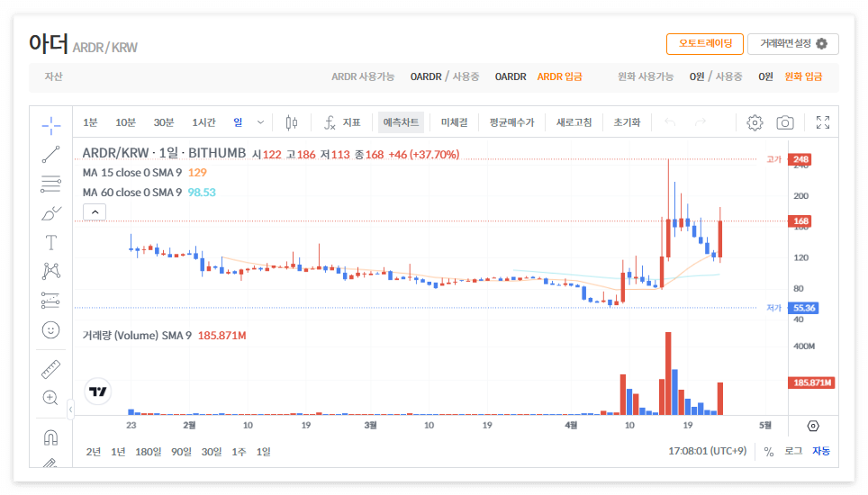868x495 pixels.
Task: Select the 1분 interval
Action: [90, 122]
